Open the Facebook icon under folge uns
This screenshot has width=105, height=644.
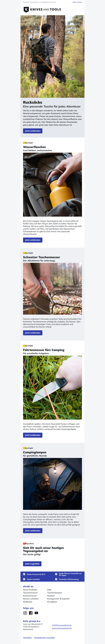[31, 613]
